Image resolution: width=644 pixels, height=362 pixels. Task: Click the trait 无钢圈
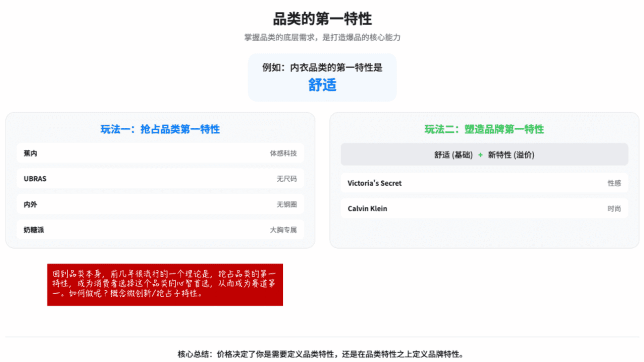pyautogui.click(x=286, y=204)
